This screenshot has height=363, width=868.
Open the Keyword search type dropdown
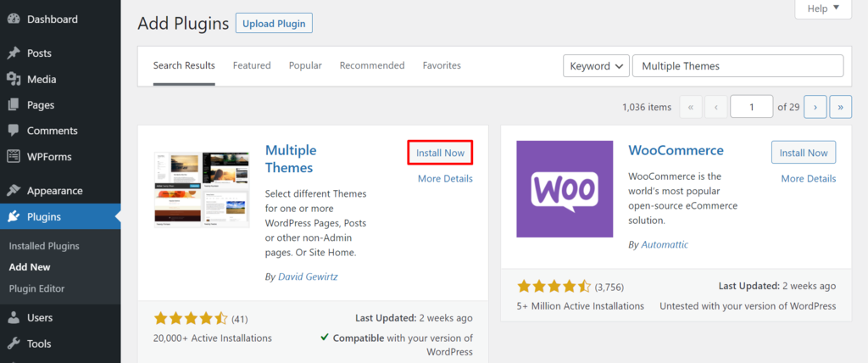(x=596, y=66)
